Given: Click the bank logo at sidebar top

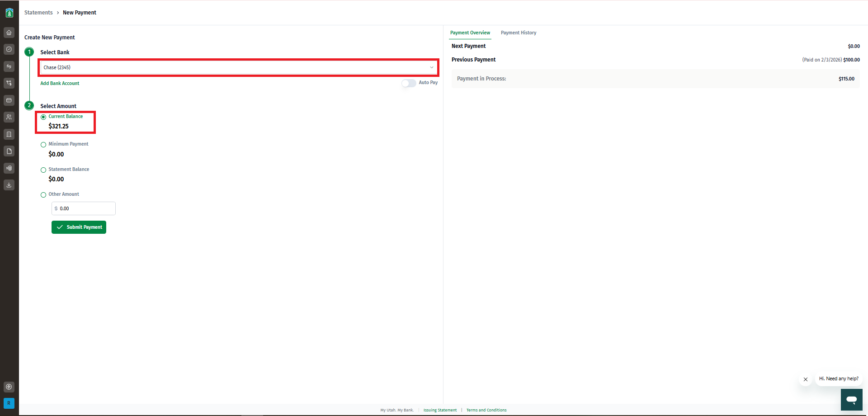Looking at the screenshot, I should click(x=9, y=13).
